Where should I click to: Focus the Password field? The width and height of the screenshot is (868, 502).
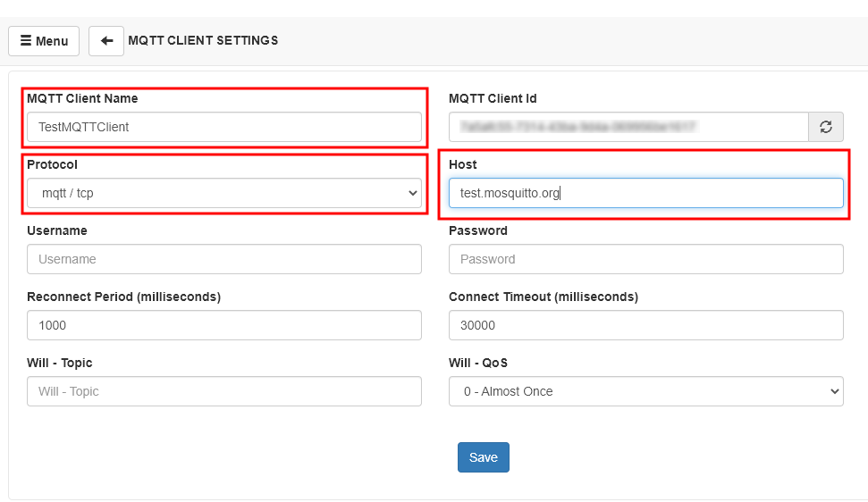(x=646, y=259)
